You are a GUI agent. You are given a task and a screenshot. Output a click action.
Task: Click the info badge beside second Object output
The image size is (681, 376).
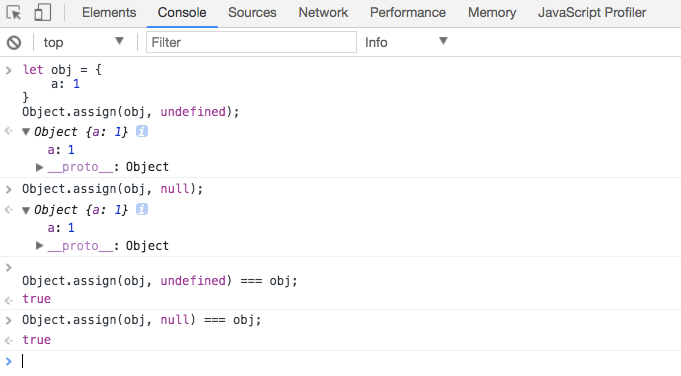(x=142, y=209)
